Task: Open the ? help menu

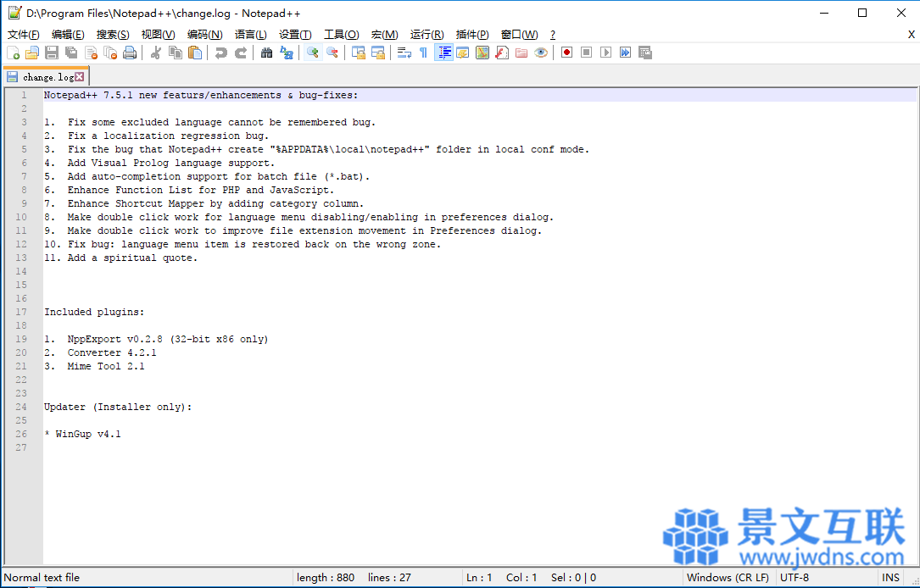Action: pos(553,35)
